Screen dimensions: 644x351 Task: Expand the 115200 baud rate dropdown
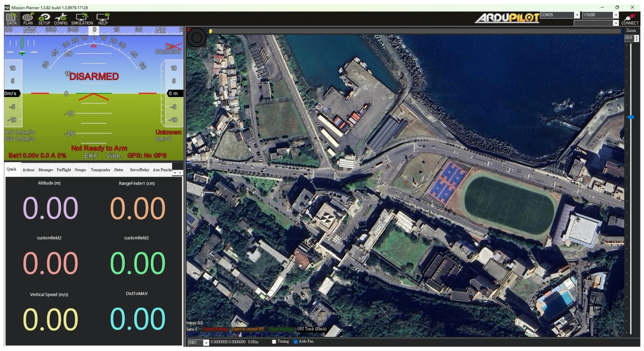[616, 15]
